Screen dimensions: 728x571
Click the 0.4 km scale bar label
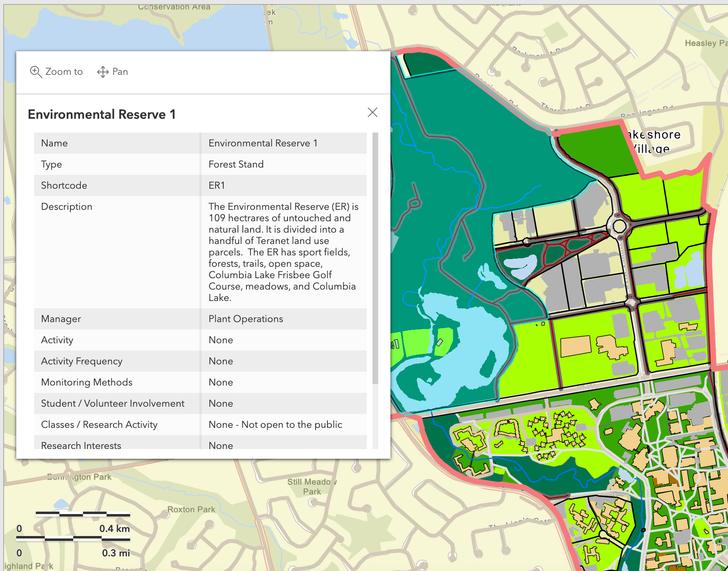tap(114, 529)
